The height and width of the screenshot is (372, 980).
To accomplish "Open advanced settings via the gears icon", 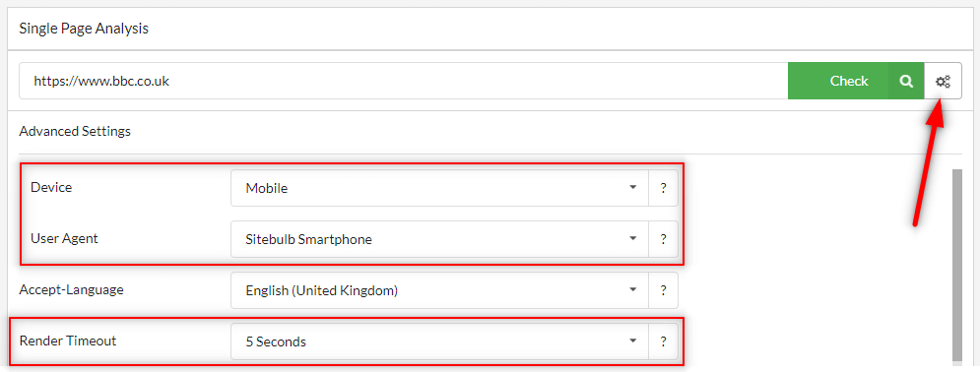I will tap(943, 81).
